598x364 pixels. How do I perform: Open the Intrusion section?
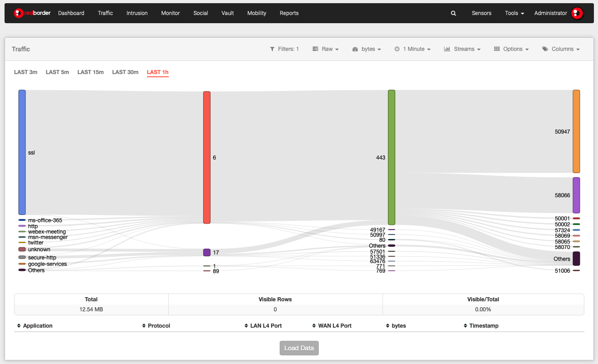(137, 13)
